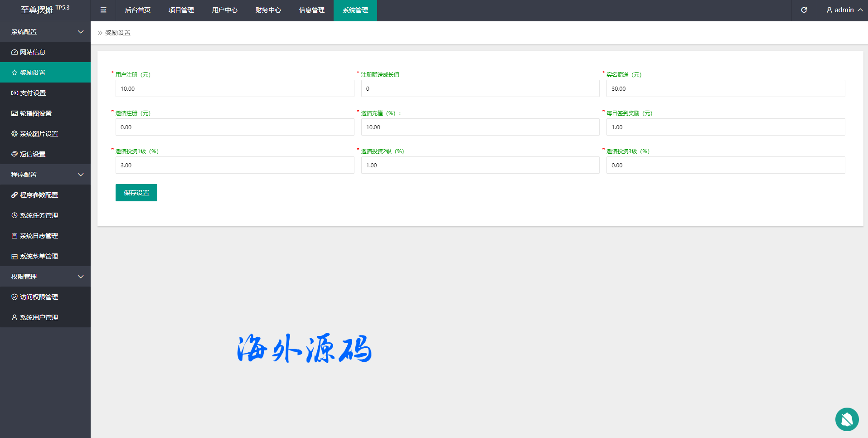Screen dimensions: 868x438
Task: Click the 保存设置 button
Action: tap(136, 193)
